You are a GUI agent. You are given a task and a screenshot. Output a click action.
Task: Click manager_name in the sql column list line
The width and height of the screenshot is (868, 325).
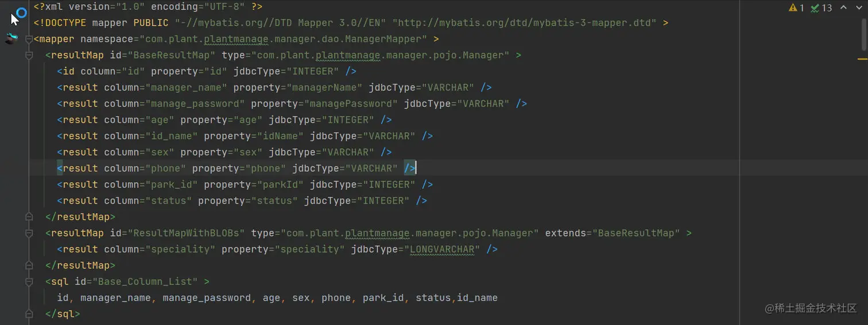pos(115,298)
